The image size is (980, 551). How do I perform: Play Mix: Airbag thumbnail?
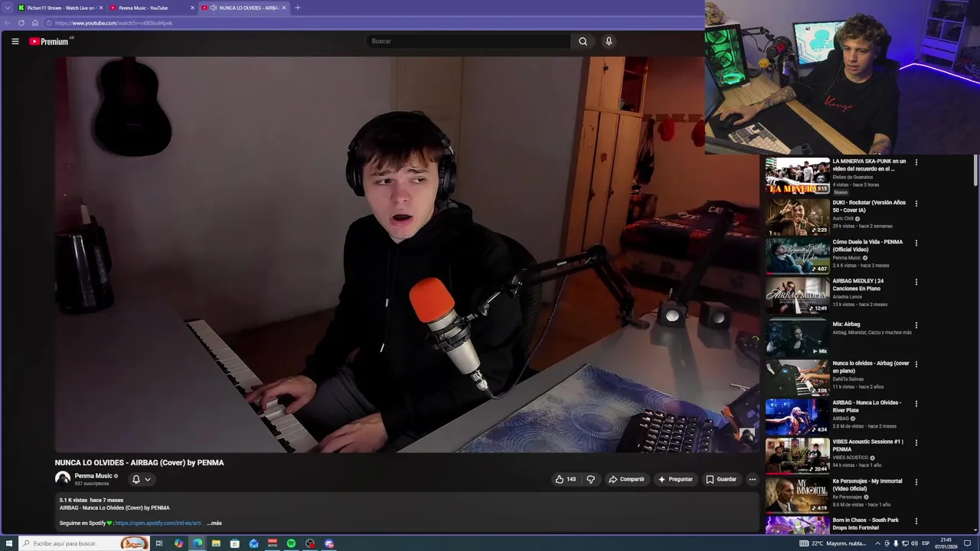pyautogui.click(x=798, y=337)
